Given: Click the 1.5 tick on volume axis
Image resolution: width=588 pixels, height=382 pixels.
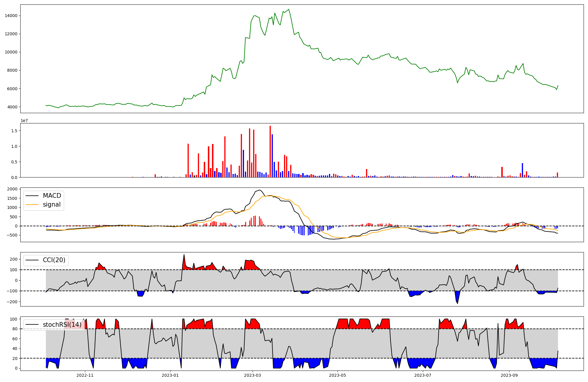Looking at the screenshot, I should (x=14, y=130).
